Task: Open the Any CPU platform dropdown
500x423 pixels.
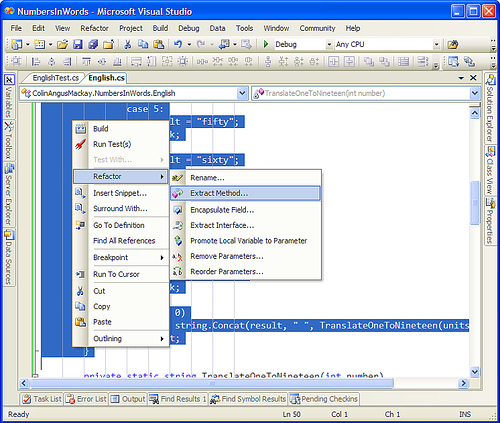Action: [x=436, y=44]
